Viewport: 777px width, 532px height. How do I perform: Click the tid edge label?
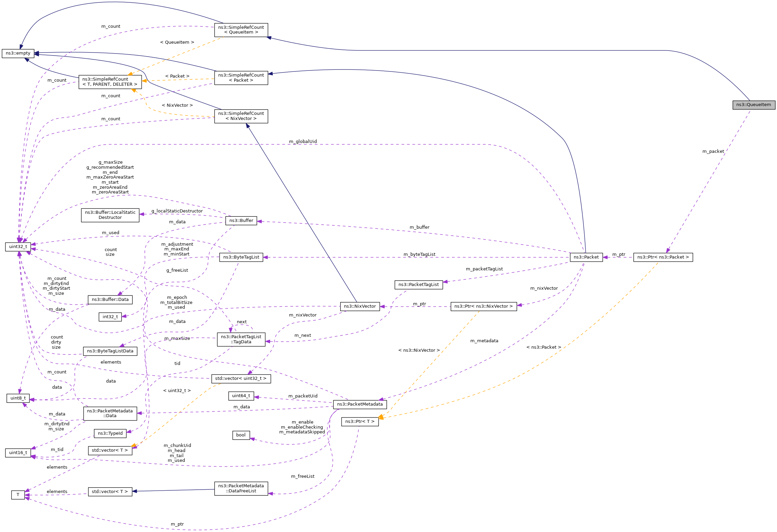coord(177,364)
